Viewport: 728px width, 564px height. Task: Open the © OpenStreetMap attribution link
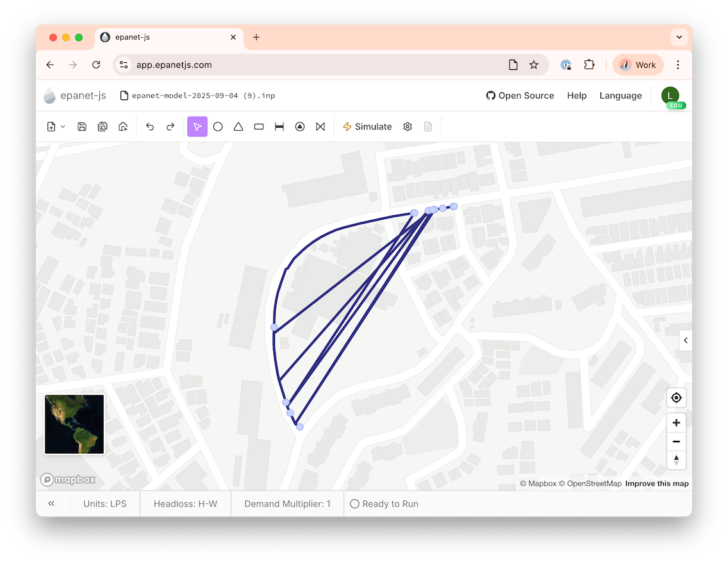590,484
